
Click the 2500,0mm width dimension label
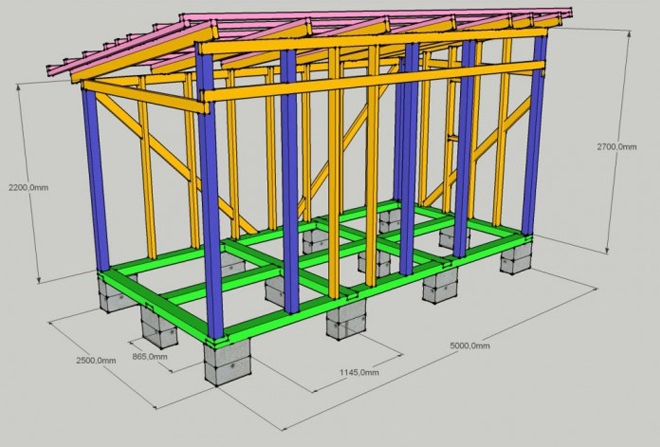[x=96, y=361]
